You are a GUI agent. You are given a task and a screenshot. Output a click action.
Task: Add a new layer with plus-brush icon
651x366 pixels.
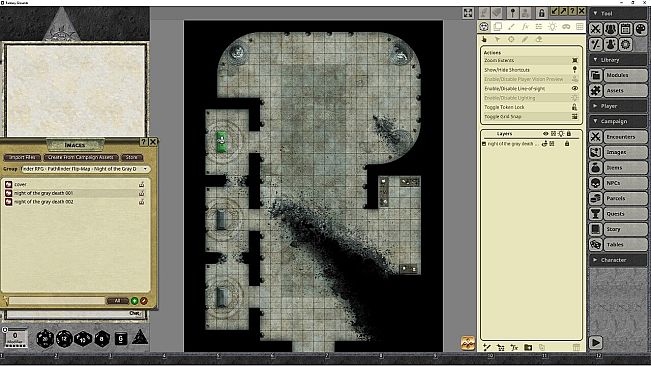pyautogui.click(x=487, y=347)
